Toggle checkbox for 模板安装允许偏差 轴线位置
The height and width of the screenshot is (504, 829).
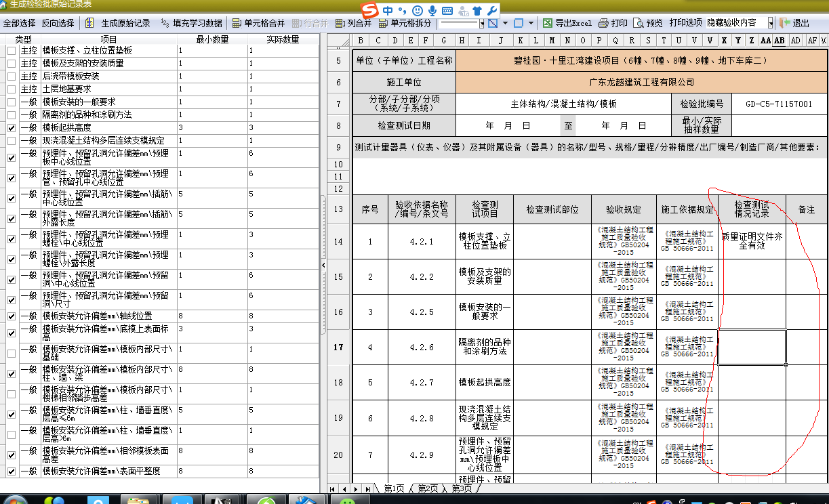click(12, 316)
